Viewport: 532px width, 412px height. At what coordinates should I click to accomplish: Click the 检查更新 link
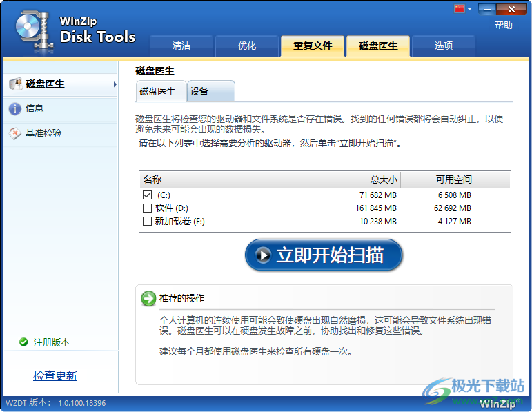(x=55, y=375)
